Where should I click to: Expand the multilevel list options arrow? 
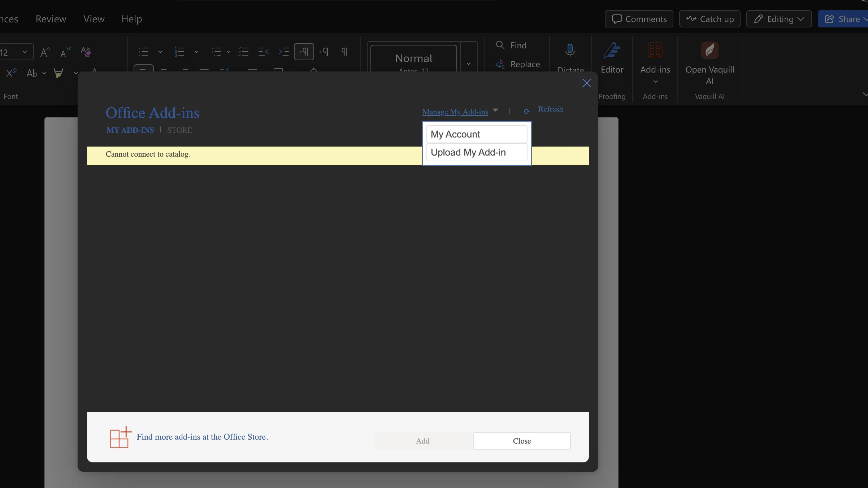(x=229, y=52)
